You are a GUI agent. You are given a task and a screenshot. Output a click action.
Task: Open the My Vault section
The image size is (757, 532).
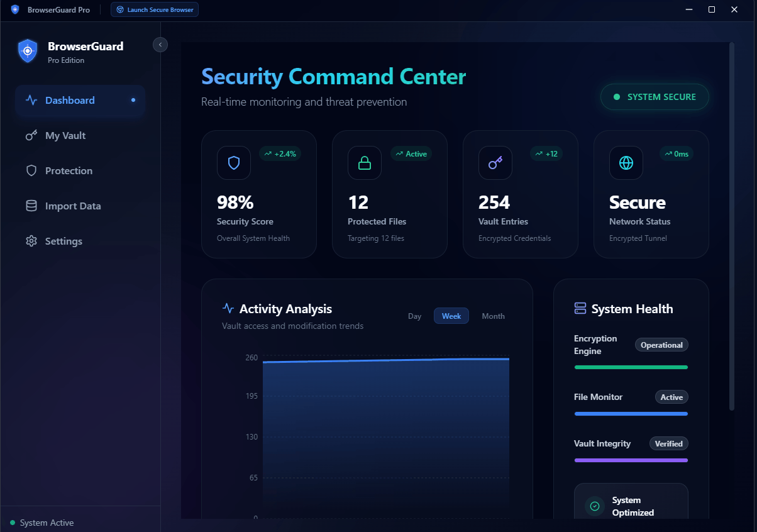[x=65, y=136]
